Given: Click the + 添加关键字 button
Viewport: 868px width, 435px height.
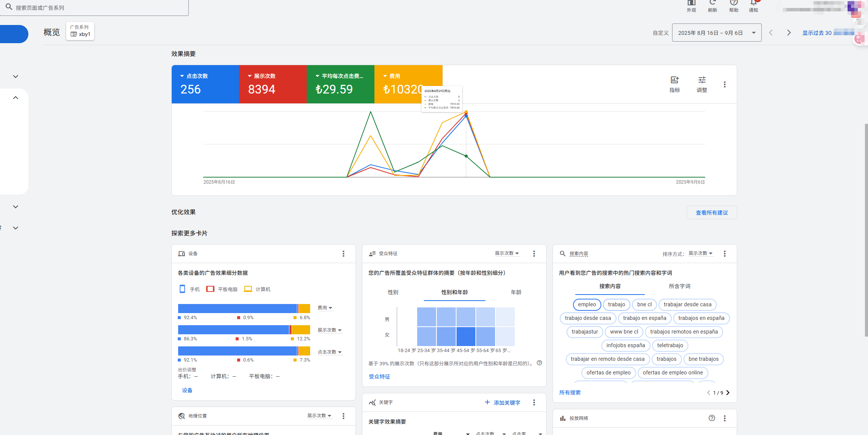Looking at the screenshot, I should 502,402.
